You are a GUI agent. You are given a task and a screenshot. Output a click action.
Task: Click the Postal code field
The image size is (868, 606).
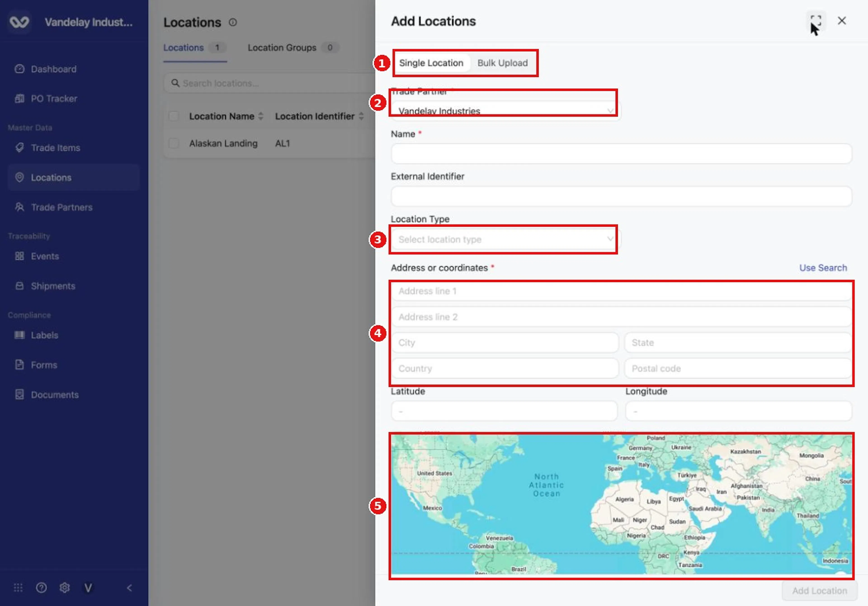pos(738,368)
